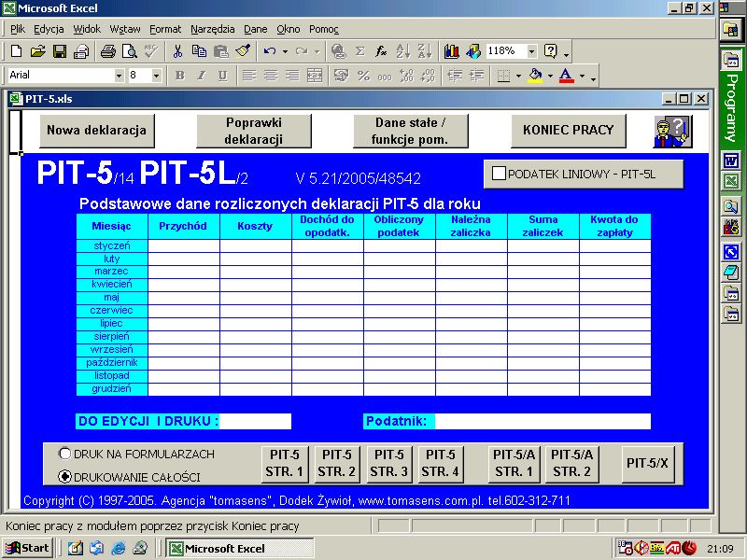The image size is (747, 560).
Task: Open Print Preview
Action: 130,51
